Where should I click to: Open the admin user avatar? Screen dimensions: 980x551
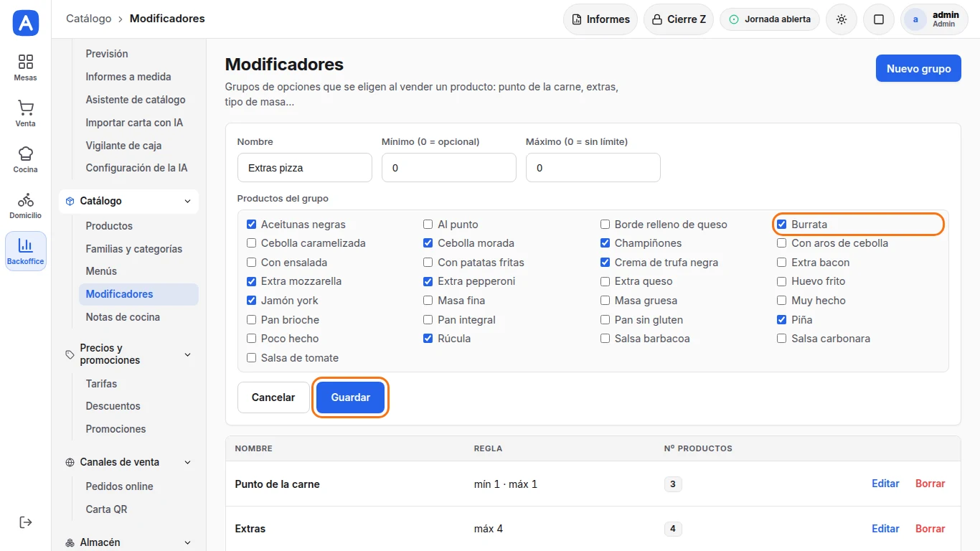coord(915,19)
